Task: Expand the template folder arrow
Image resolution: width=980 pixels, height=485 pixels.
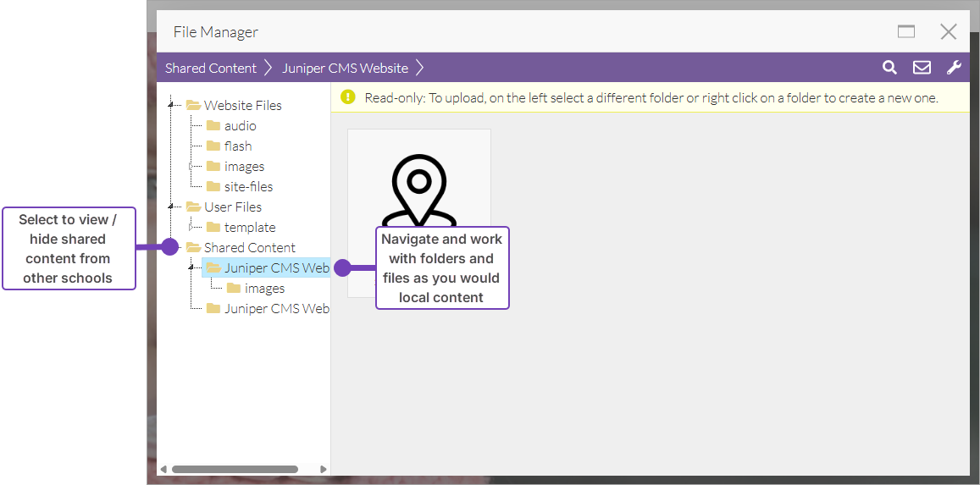Action: point(191,227)
